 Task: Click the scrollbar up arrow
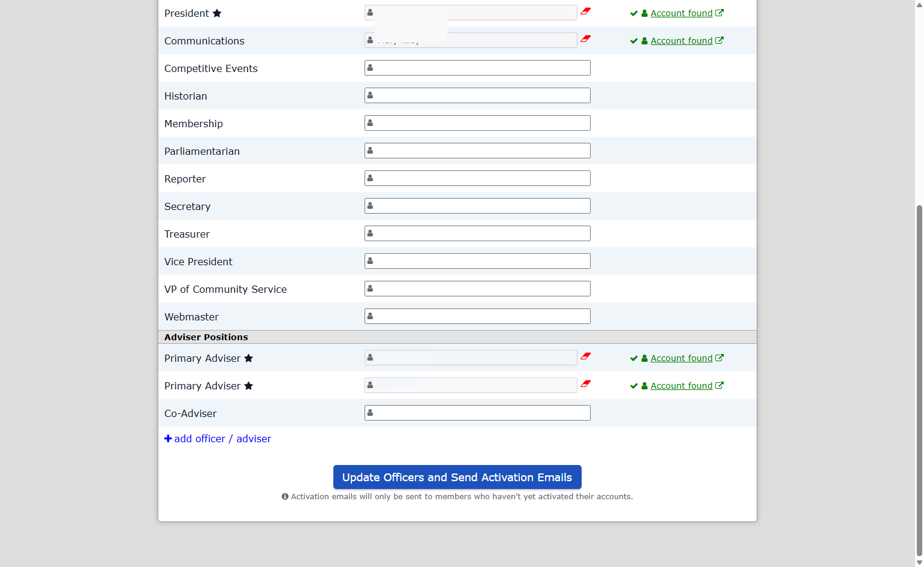click(919, 4)
